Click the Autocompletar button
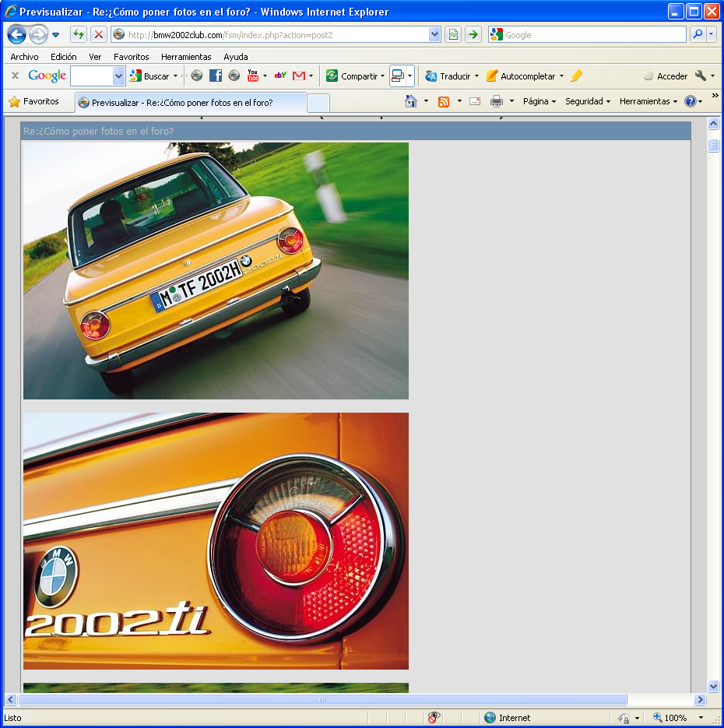Screen dimensions: 724x728 [521, 76]
